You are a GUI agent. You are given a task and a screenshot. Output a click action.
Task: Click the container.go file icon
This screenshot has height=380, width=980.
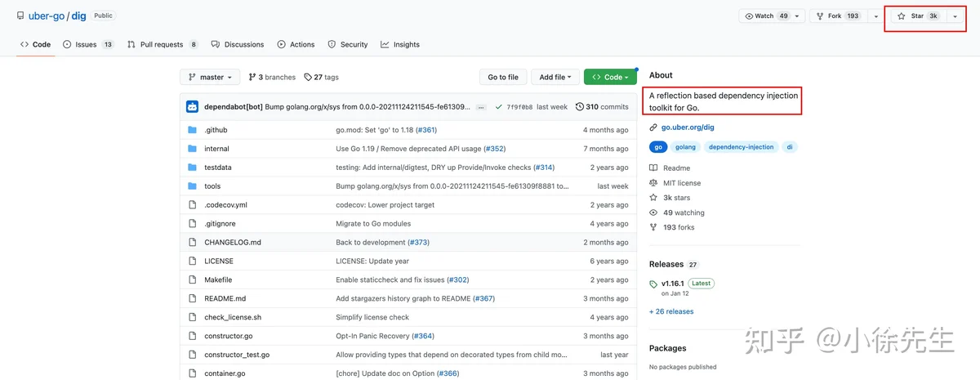193,373
